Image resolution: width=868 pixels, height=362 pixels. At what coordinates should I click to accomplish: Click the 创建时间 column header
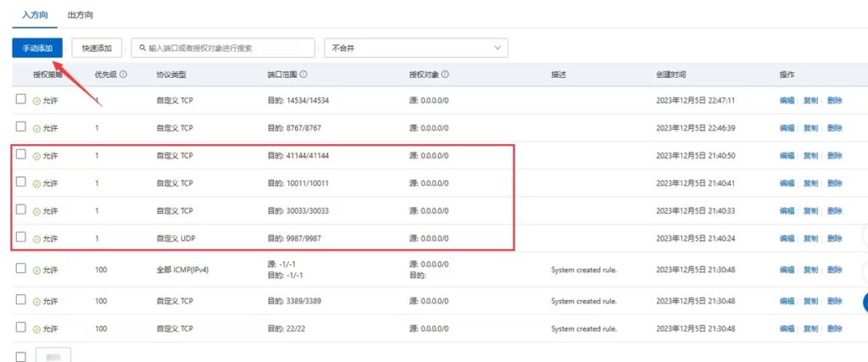pos(671,75)
